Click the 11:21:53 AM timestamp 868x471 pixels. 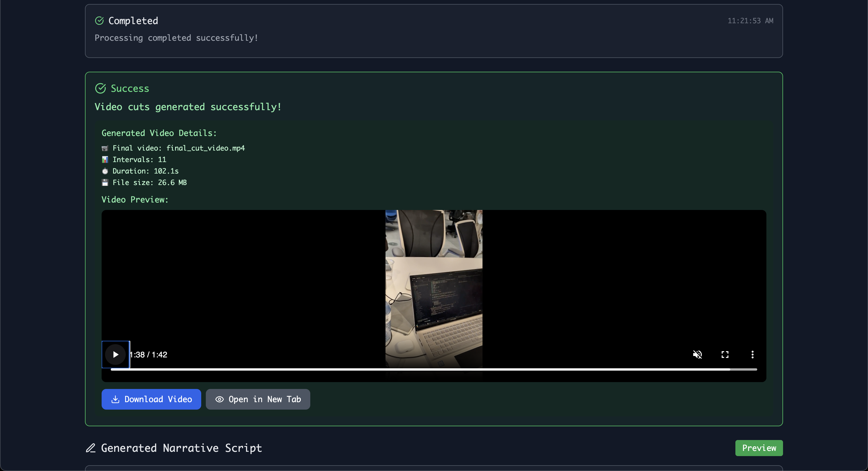(x=750, y=21)
